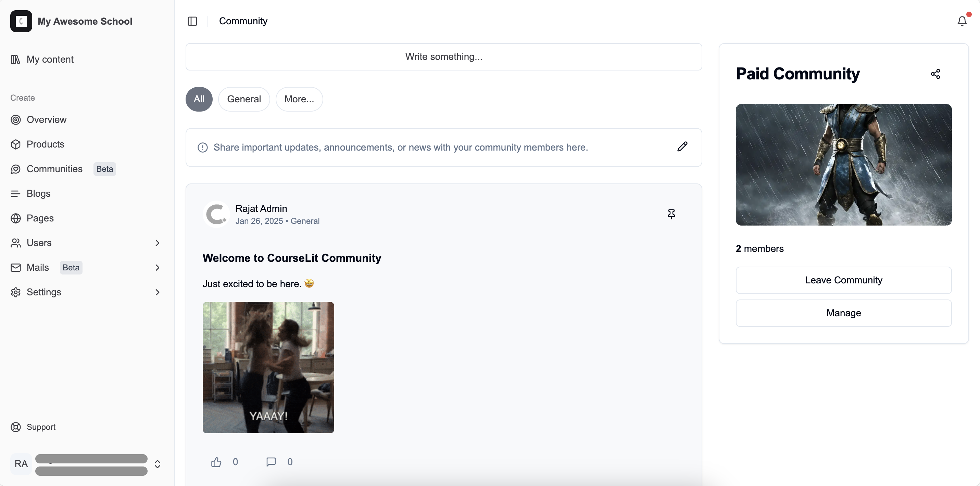Click the Manage button
Screen dimensions: 980x486
click(x=843, y=313)
